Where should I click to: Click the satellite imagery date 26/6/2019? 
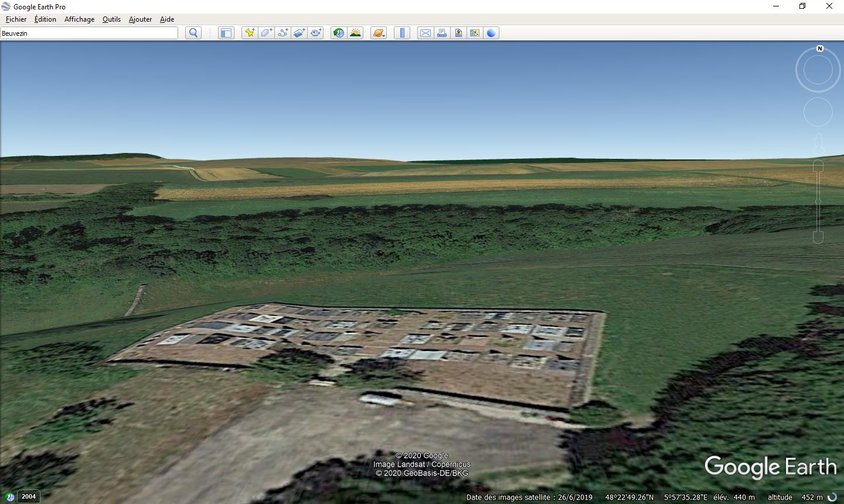pos(530,498)
